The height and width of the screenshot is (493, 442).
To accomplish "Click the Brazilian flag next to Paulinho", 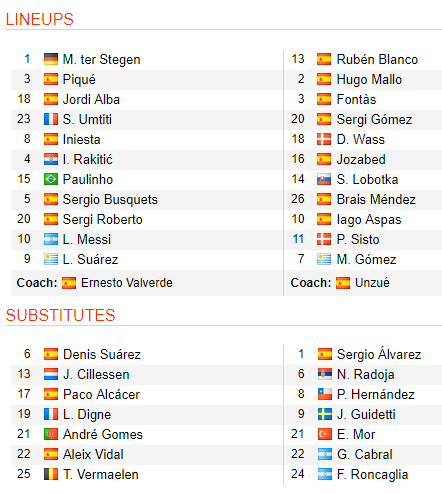I will [x=51, y=179].
